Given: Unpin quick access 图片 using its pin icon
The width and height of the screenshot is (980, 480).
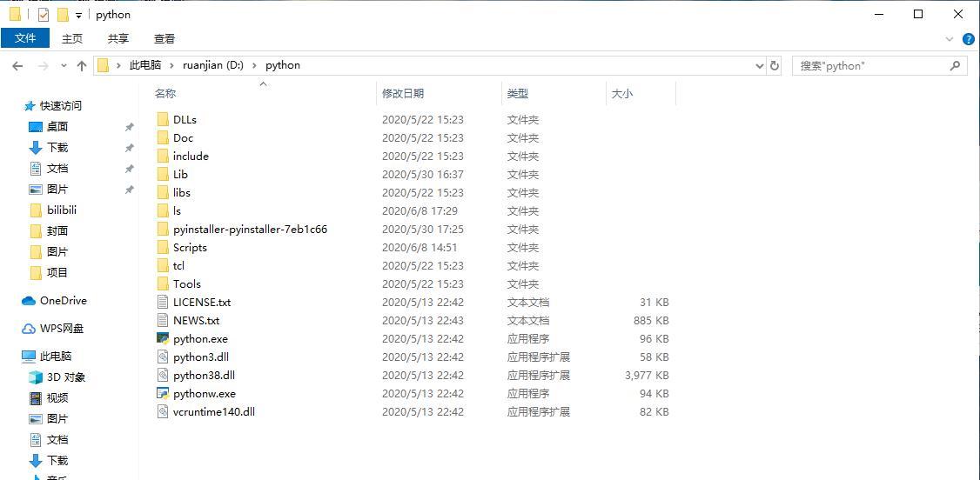Looking at the screenshot, I should (x=130, y=189).
